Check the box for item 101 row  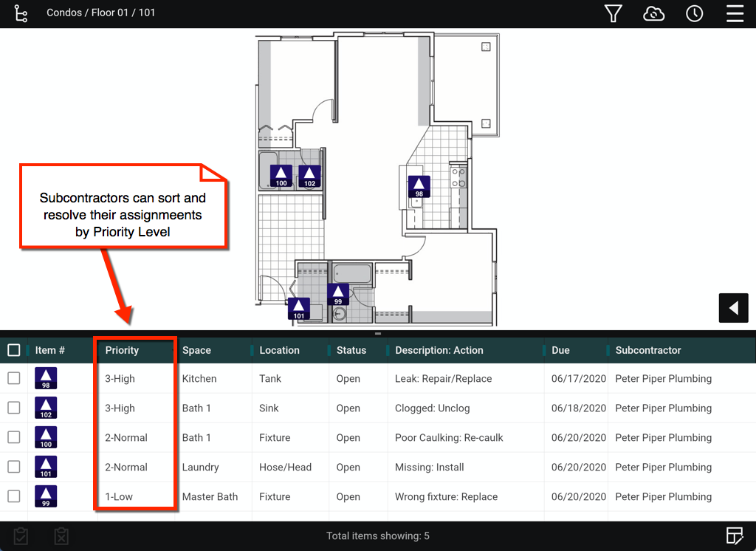[14, 467]
